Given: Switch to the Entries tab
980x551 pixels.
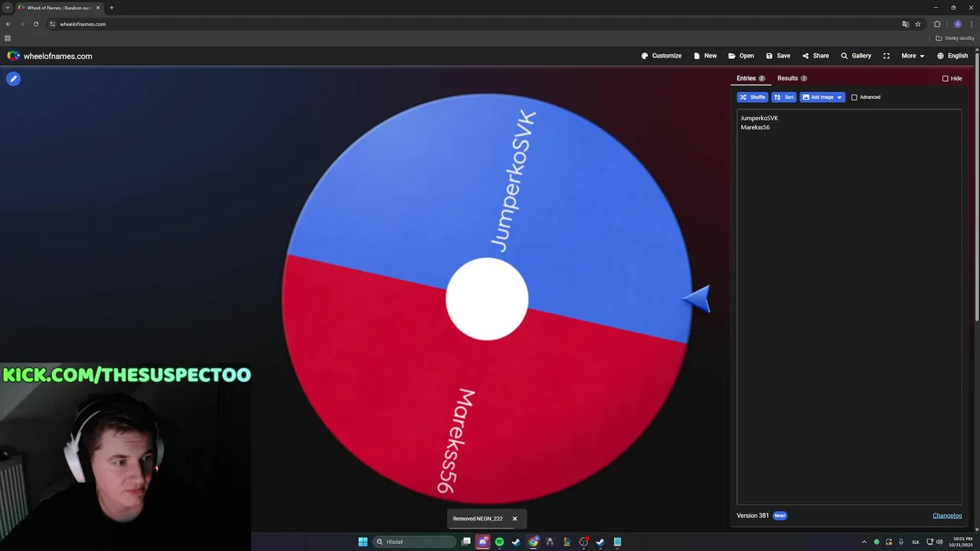Looking at the screenshot, I should (x=750, y=78).
